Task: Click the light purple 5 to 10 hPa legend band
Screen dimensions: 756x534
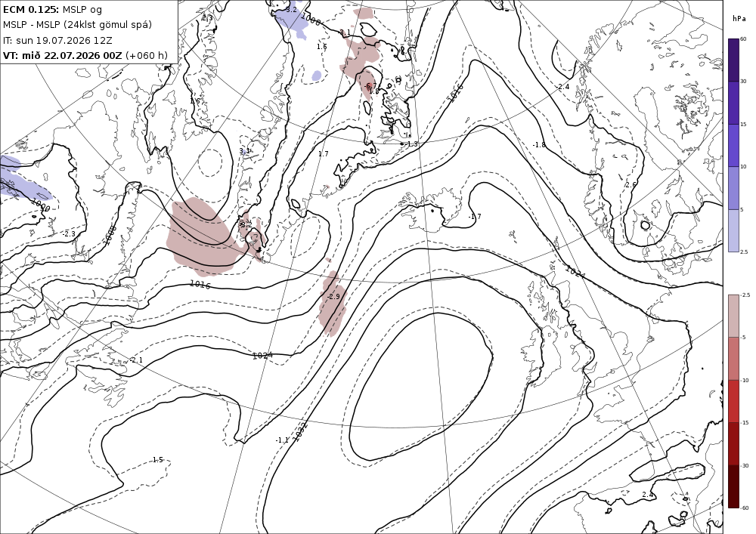Action: click(733, 188)
